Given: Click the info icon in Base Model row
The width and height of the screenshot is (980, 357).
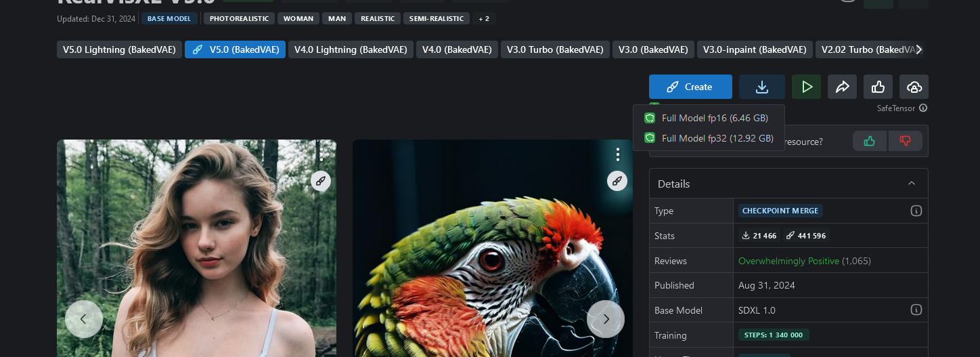Looking at the screenshot, I should pyautogui.click(x=916, y=310).
